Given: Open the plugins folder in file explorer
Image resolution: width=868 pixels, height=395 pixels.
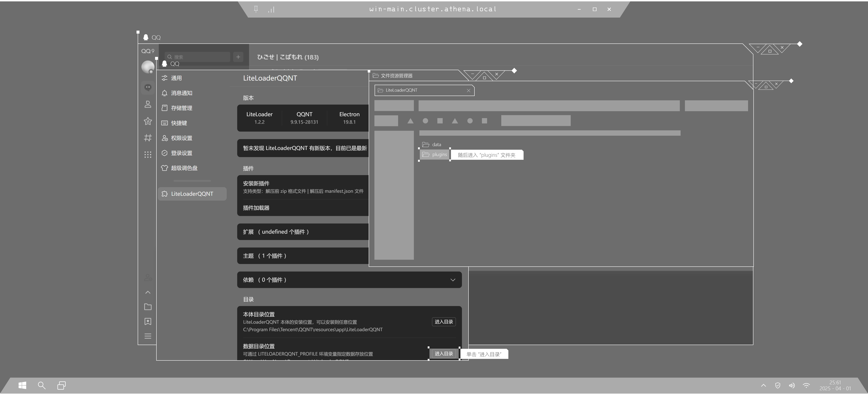Looking at the screenshot, I should tap(435, 154).
